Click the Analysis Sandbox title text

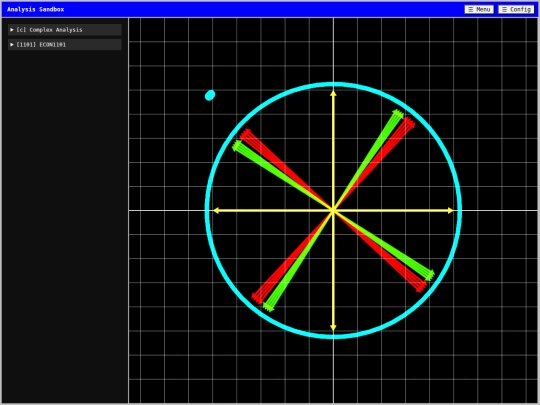coord(35,10)
